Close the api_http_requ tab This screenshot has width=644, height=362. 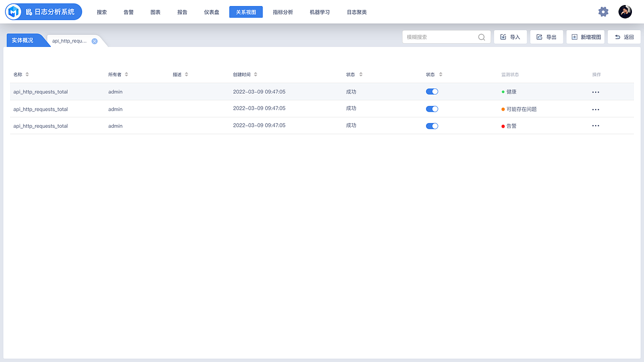(95, 41)
